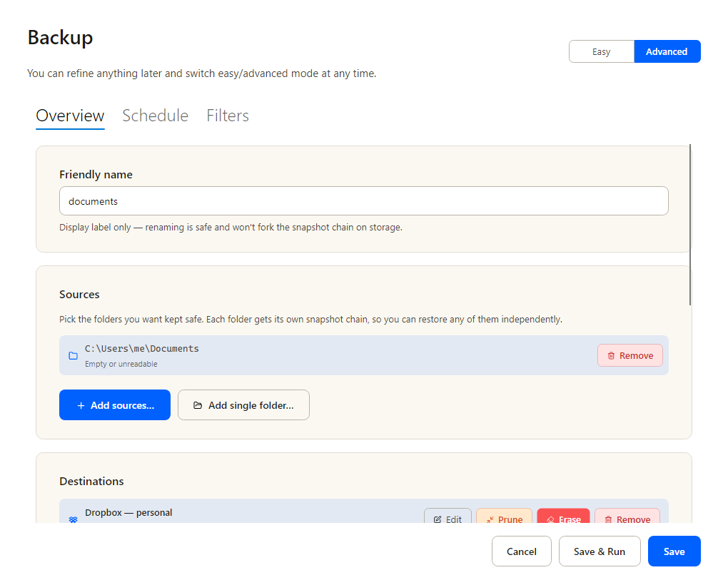Remove the Dropbox personal destination

pyautogui.click(x=627, y=517)
